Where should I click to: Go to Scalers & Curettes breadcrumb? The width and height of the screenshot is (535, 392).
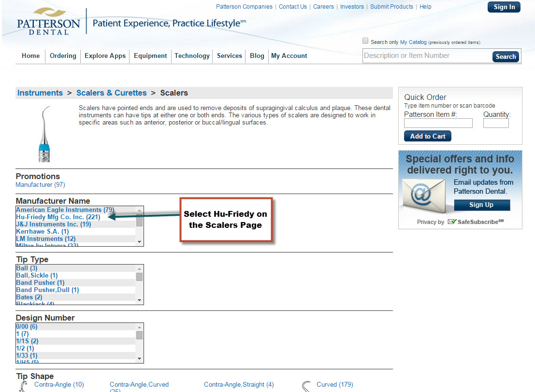click(111, 93)
